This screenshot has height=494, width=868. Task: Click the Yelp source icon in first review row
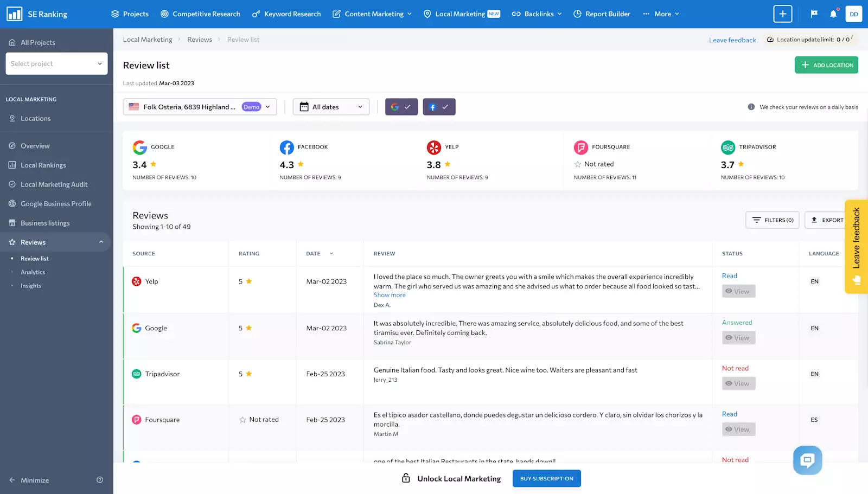coord(137,281)
